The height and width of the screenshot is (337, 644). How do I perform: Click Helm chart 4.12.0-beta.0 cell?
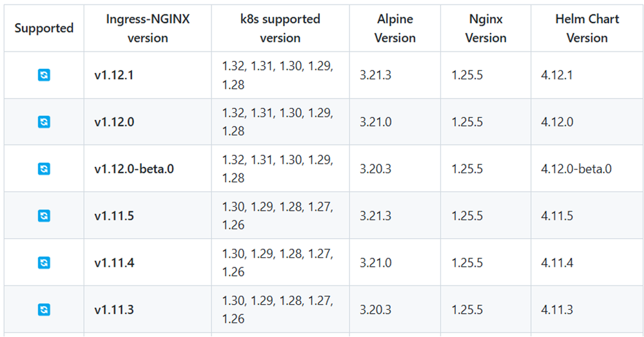(x=576, y=169)
